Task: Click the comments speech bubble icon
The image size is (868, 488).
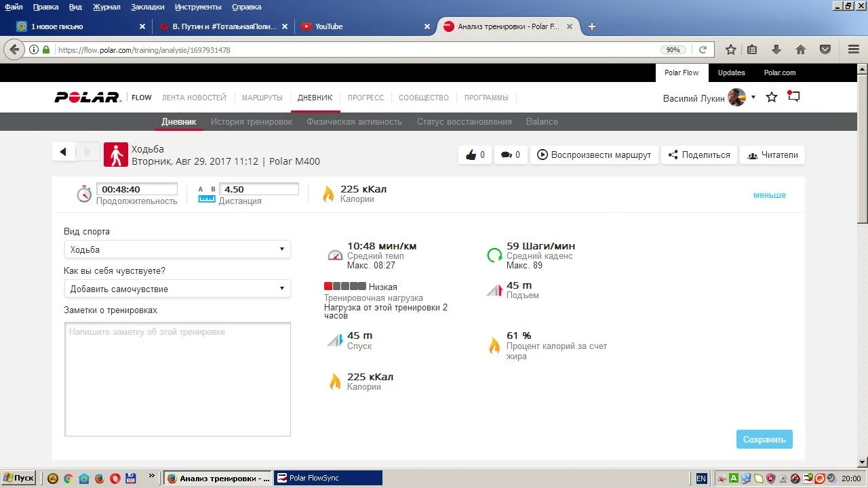Action: coord(506,155)
